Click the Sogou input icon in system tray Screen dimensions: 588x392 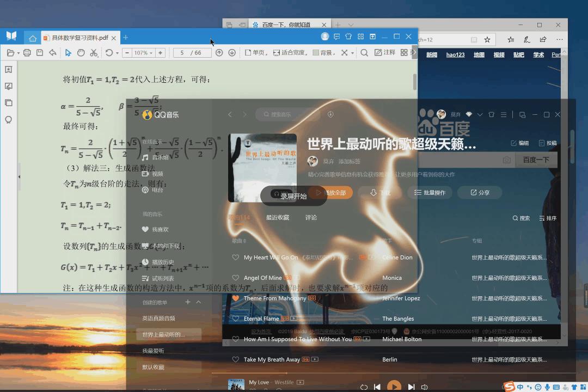click(x=509, y=387)
